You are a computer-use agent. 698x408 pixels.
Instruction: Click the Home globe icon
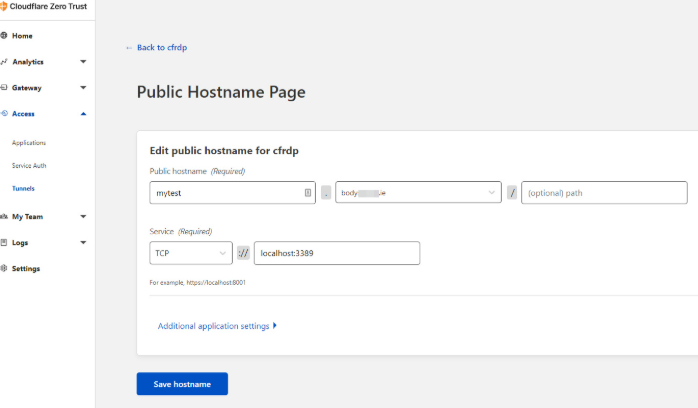click(x=4, y=36)
